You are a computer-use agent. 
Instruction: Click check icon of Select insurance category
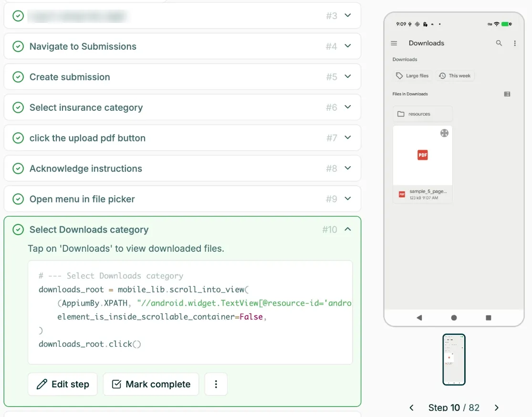(18, 107)
